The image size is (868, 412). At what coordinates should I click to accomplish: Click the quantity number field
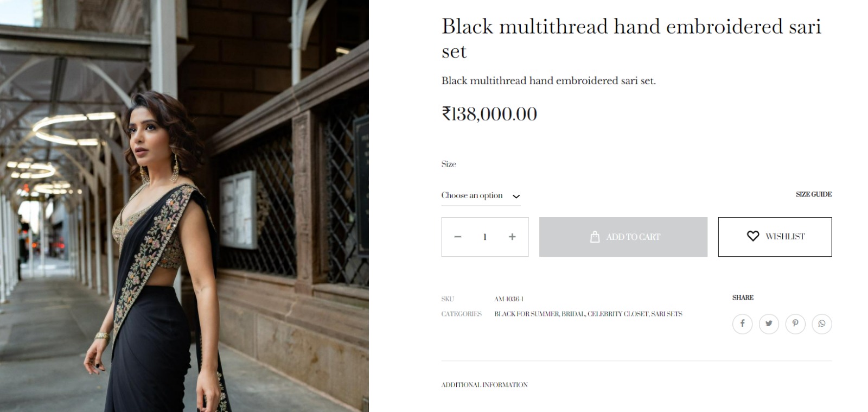[x=485, y=237]
